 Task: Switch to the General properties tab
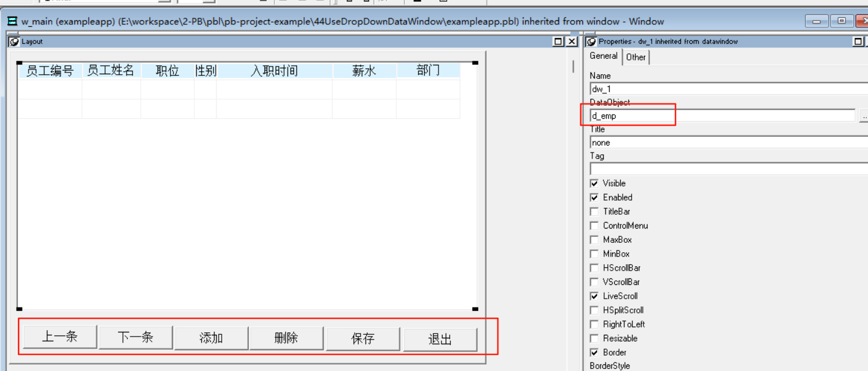pos(603,55)
